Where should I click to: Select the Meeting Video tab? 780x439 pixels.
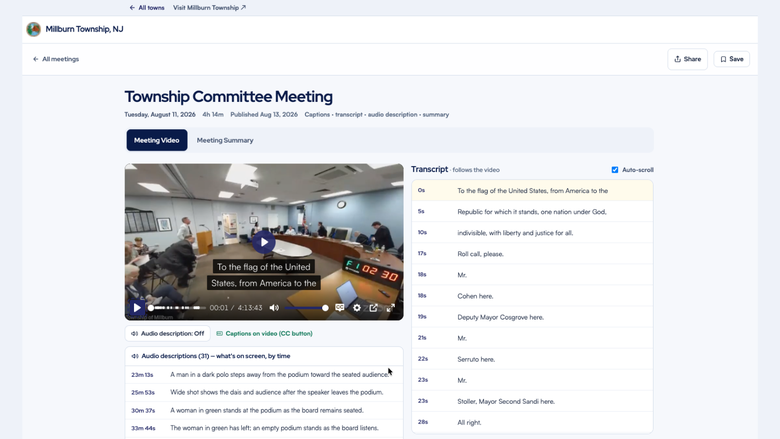tap(157, 140)
